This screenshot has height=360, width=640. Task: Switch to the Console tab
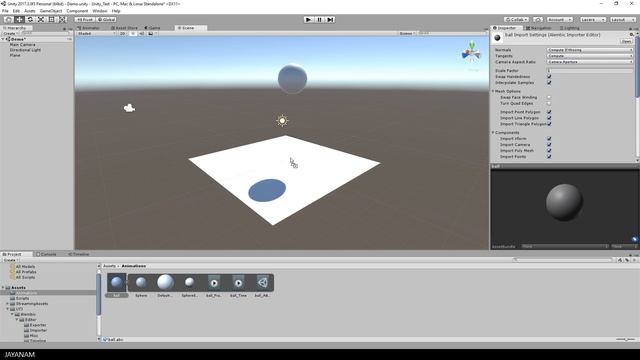[46, 254]
